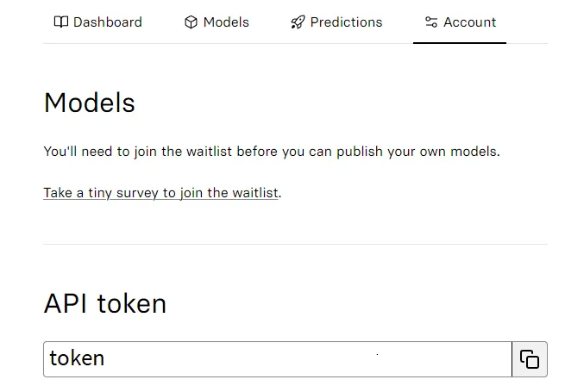Screen dimensions: 565x392
Task: Open the Dashboard tab
Action: 97,22
